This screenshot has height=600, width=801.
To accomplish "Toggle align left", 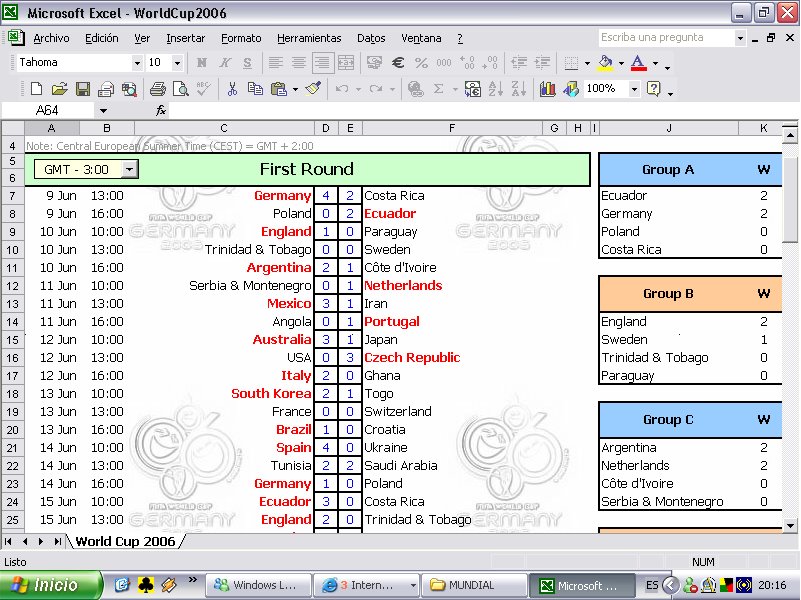I will pos(276,63).
